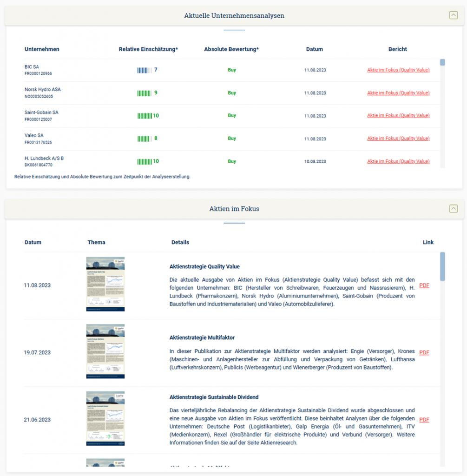The height and width of the screenshot is (476, 467).
Task: Click the Unternehmensanalysen table scrollbar thumb
Action: click(442, 62)
